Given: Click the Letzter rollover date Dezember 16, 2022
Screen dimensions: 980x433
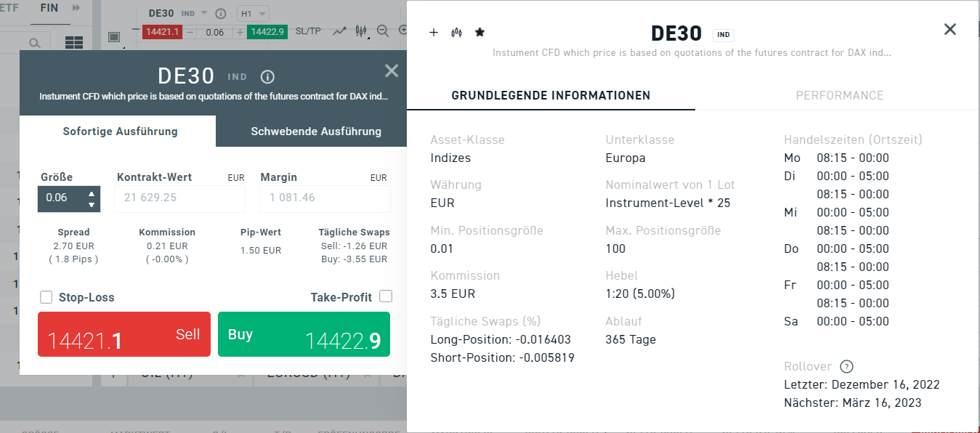Looking at the screenshot, I should pyautogui.click(x=886, y=385).
